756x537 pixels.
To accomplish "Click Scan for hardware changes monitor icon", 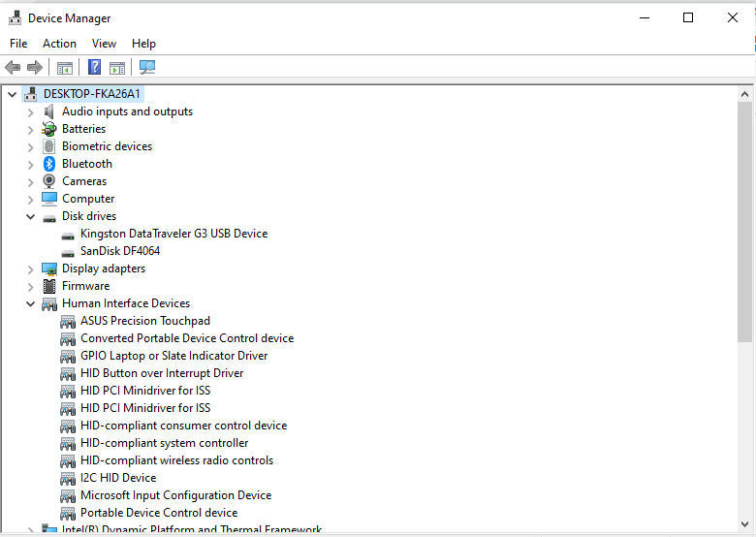I will [147, 67].
